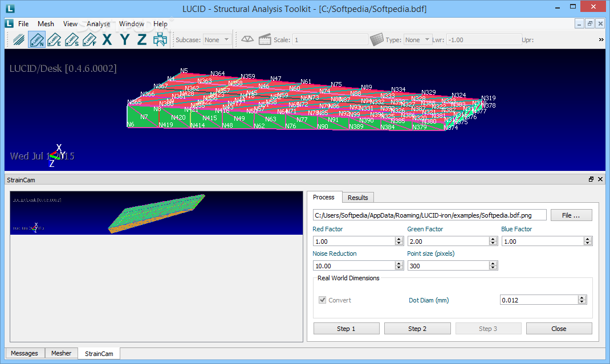Image resolution: width=610 pixels, height=364 pixels.
Task: Click the camera snapshot toolbar icon
Action: coord(160,40)
